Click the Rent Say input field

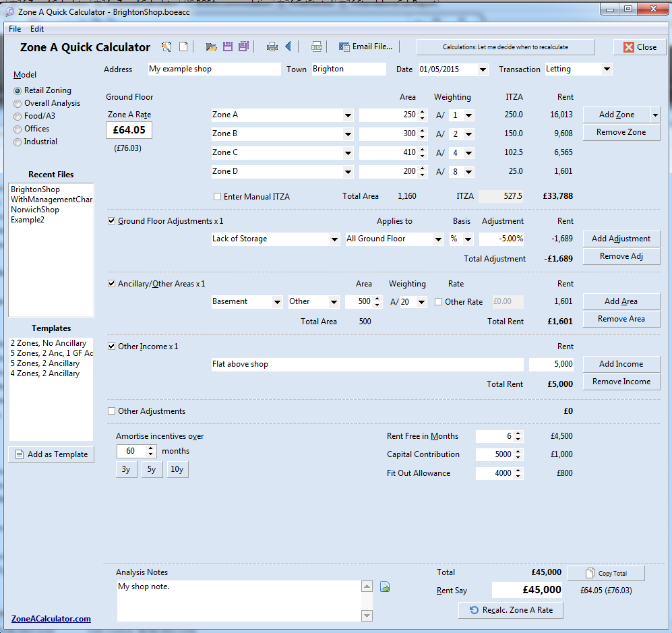click(x=526, y=590)
